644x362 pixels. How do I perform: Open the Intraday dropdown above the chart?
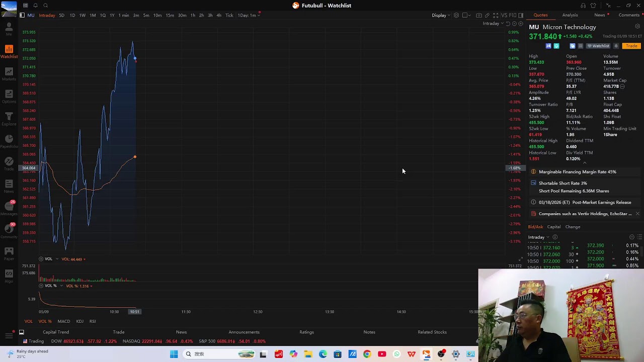pos(493,24)
